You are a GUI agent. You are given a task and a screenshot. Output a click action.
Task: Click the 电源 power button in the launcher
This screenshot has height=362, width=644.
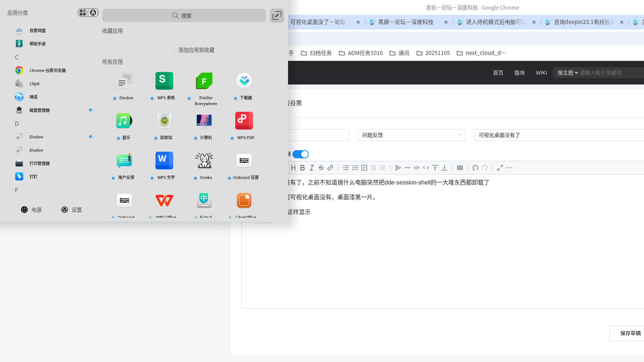coord(31,210)
